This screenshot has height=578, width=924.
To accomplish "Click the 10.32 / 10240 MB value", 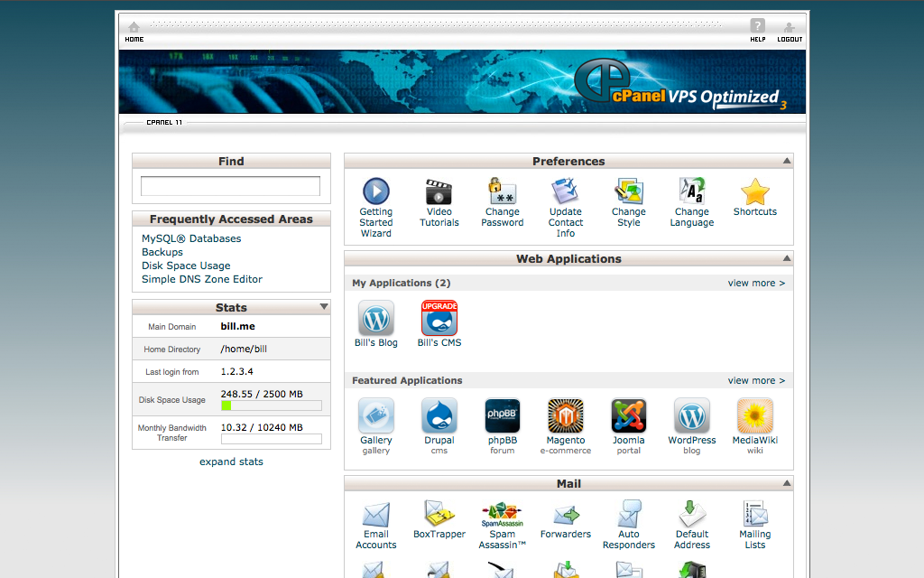I will pyautogui.click(x=262, y=427).
